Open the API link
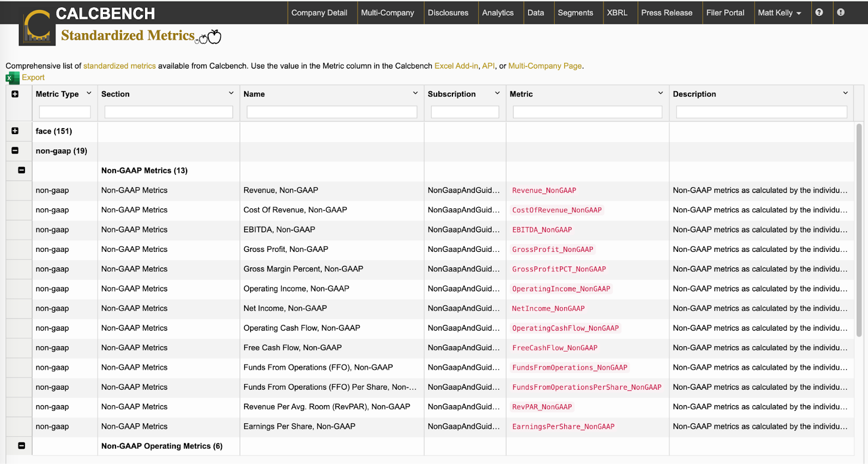Screen dimensions: 868x464 click(x=488, y=66)
